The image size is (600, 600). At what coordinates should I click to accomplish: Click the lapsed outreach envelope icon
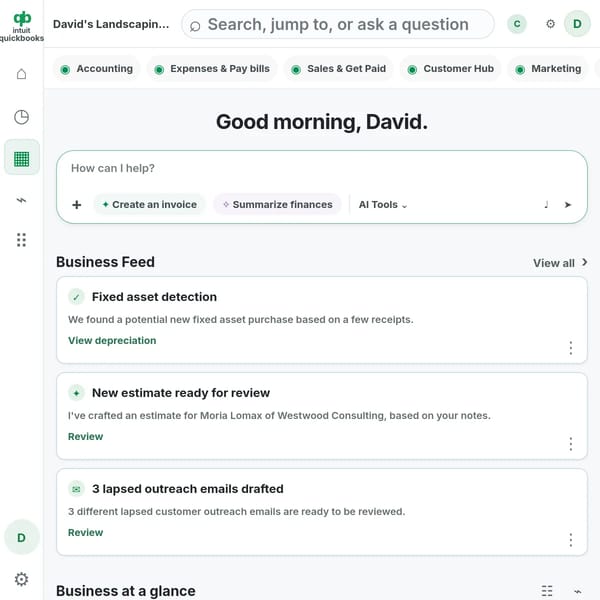pos(76,489)
